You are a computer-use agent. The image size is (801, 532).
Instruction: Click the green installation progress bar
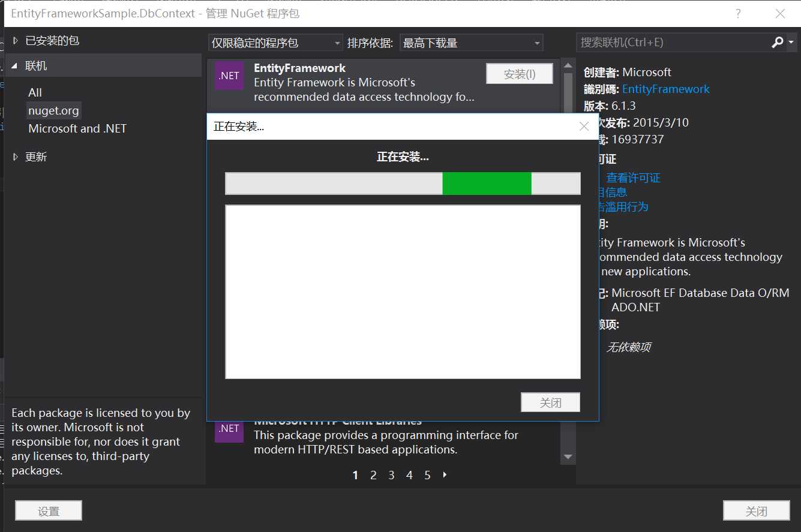point(487,184)
